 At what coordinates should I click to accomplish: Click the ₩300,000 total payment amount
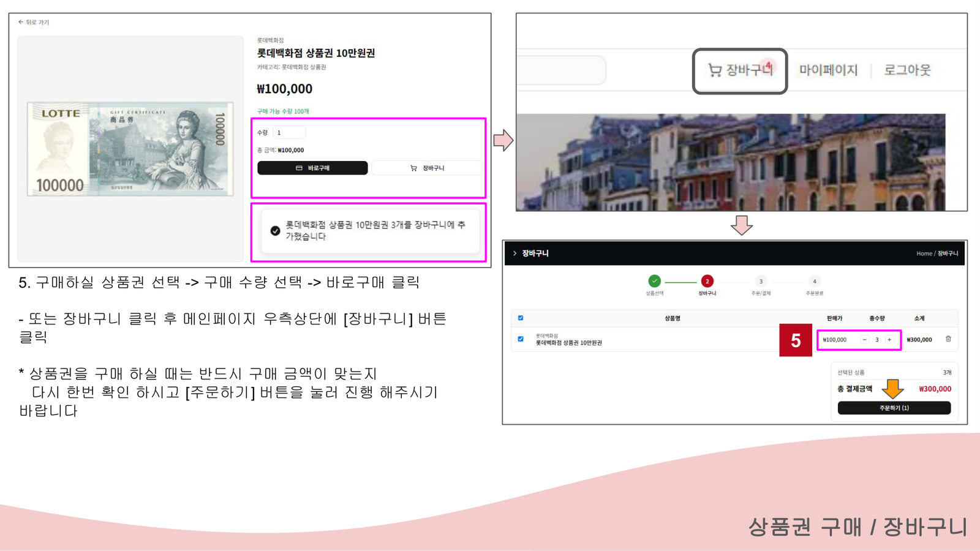935,389
